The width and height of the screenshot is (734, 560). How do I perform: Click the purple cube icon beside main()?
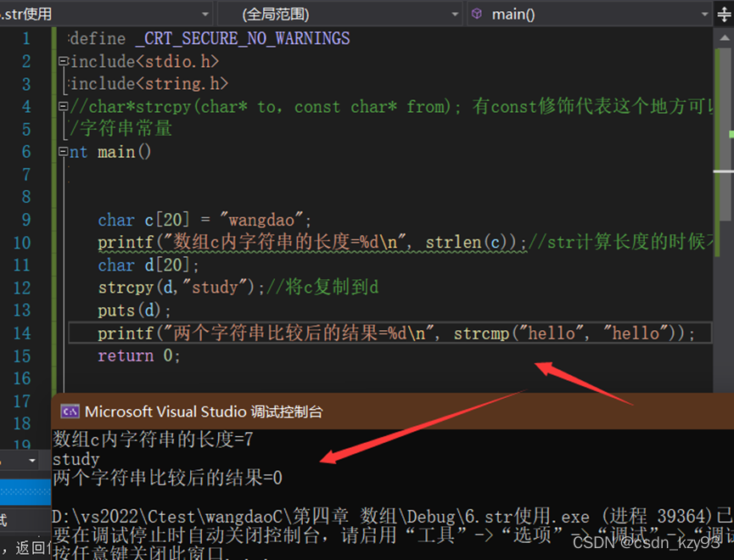[x=477, y=14]
